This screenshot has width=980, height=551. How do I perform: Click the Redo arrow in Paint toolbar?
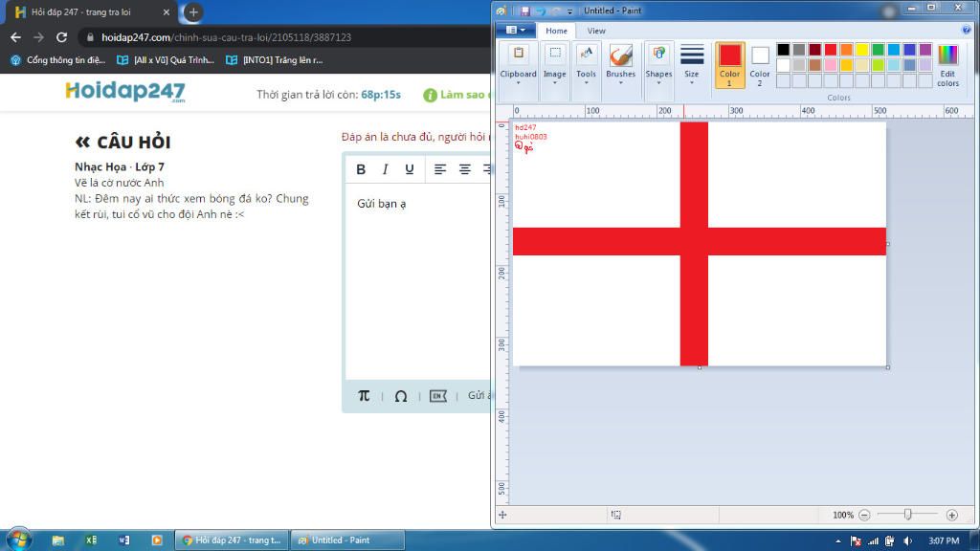[x=556, y=11]
